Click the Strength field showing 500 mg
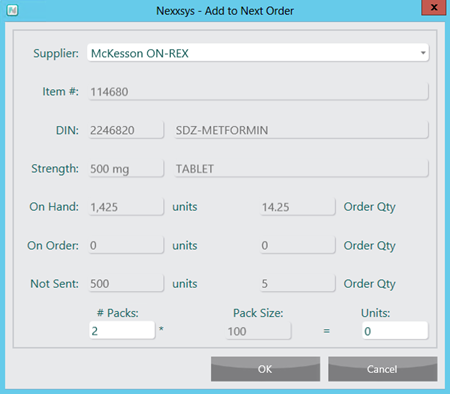 pos(126,169)
